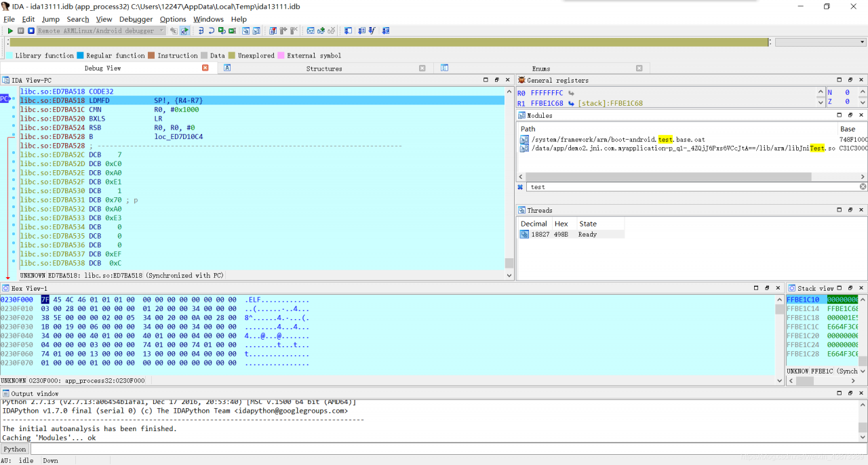Open the Remote ARMLinux/Android debugger dropdown

tap(161, 31)
